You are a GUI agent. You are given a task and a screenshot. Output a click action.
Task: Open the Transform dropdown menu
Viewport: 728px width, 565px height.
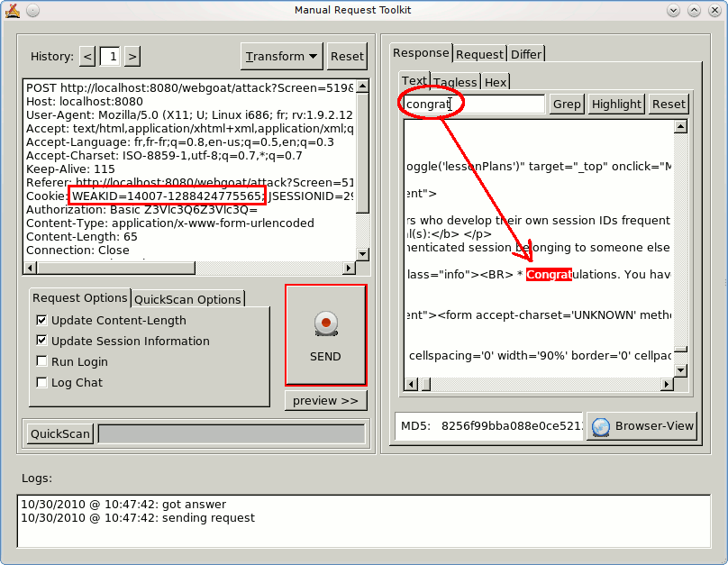pyautogui.click(x=282, y=56)
